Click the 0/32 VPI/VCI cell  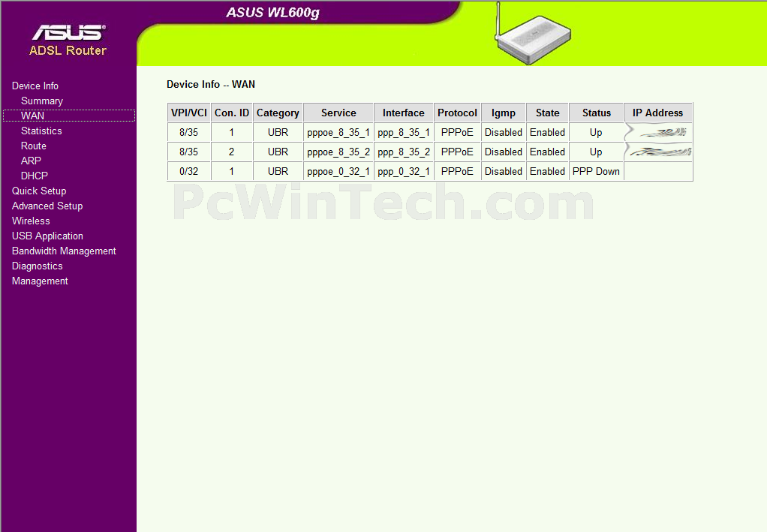(189, 172)
